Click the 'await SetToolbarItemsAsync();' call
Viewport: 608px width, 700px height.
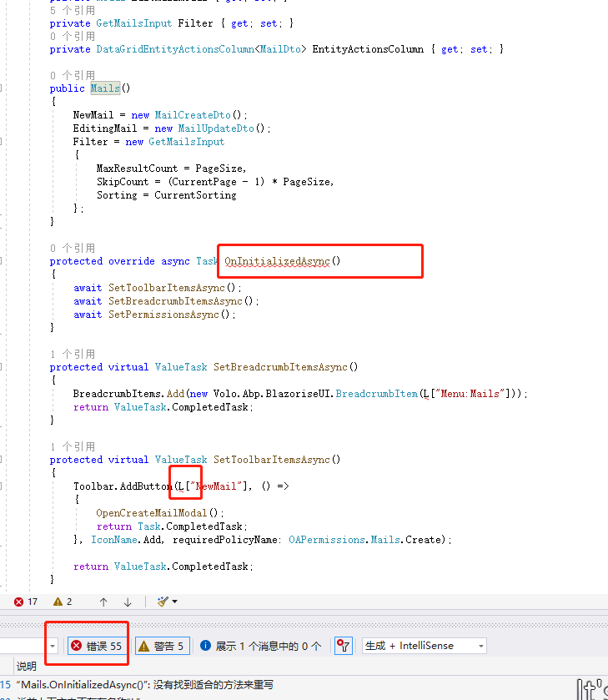pos(157,288)
